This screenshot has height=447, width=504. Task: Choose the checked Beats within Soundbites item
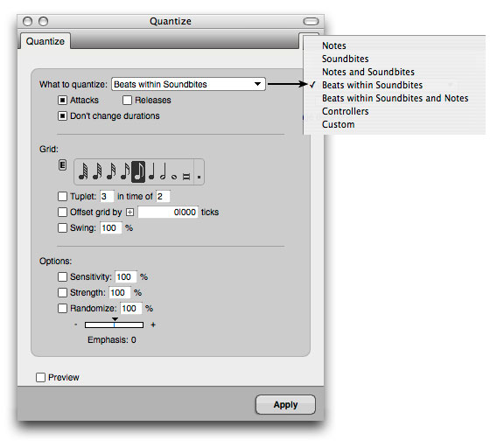point(372,85)
